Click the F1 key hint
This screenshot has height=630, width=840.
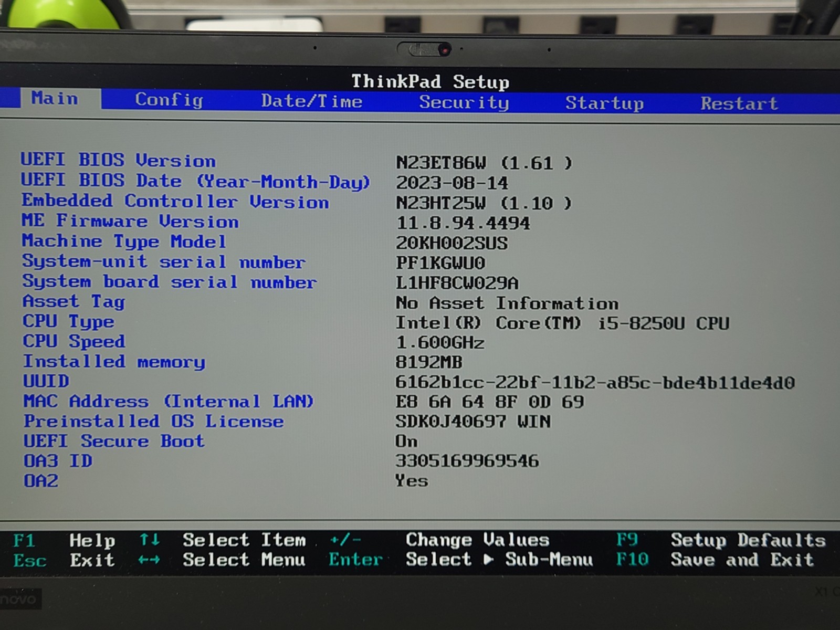tap(24, 540)
